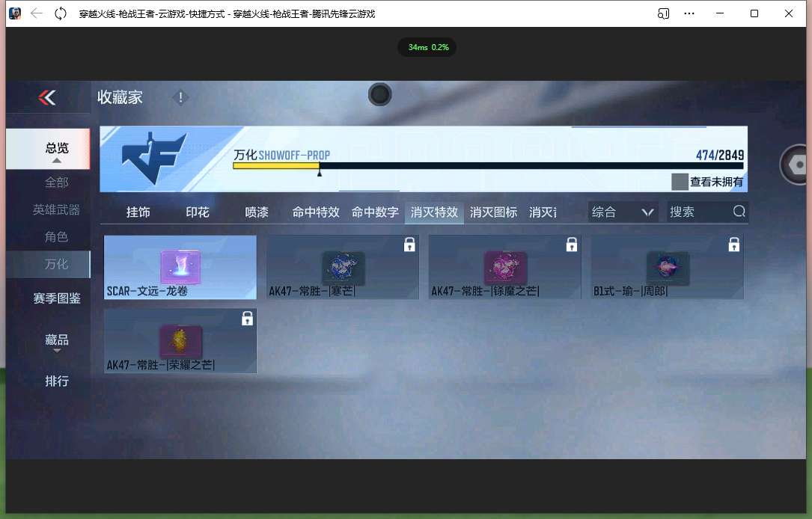This screenshot has width=812, height=519.
Task: Open the 综合 sort dropdown
Action: click(x=623, y=212)
